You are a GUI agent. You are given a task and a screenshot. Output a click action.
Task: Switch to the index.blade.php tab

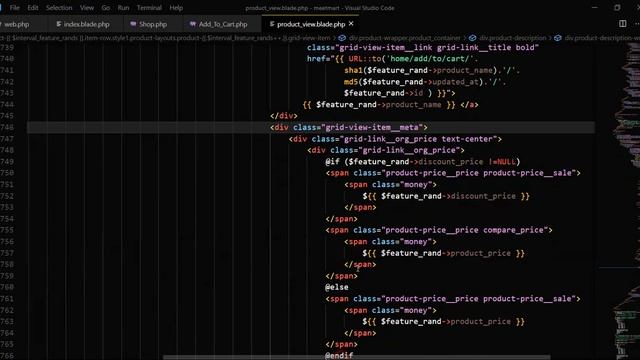[86, 24]
